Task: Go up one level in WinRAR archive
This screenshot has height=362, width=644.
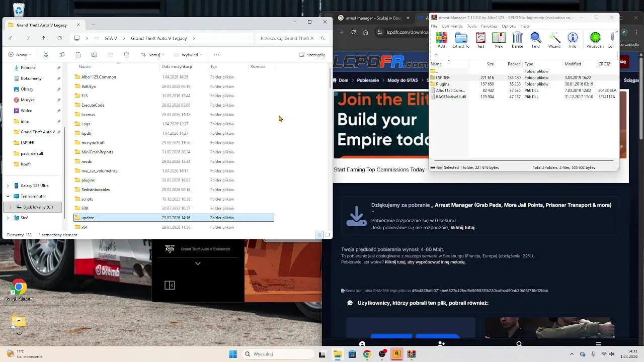Action: pos(436,55)
